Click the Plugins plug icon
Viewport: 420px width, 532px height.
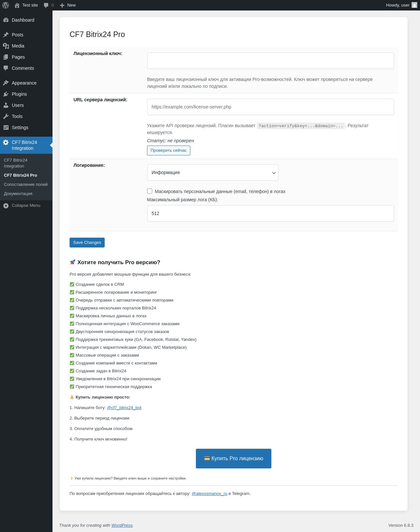6,94
